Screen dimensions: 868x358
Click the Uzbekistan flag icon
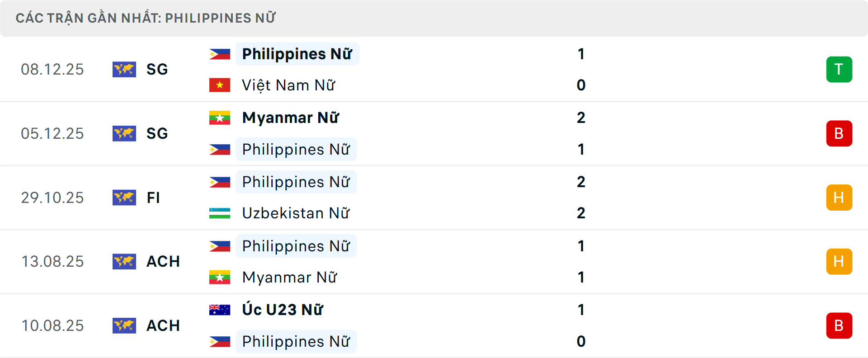(x=220, y=213)
